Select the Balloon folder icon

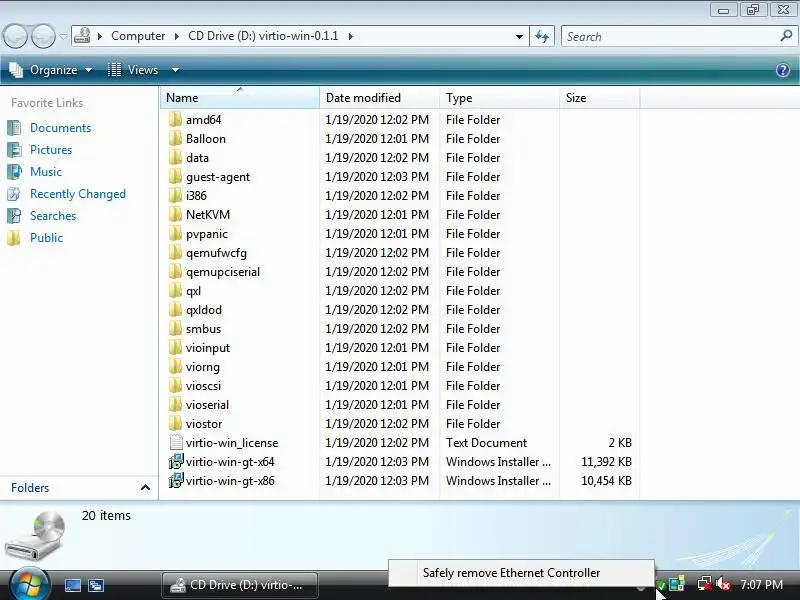(175, 139)
